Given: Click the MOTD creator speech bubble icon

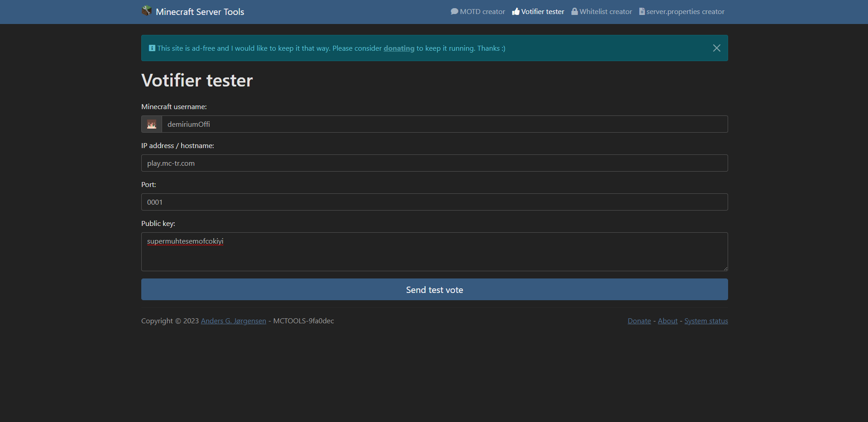Looking at the screenshot, I should coord(455,11).
